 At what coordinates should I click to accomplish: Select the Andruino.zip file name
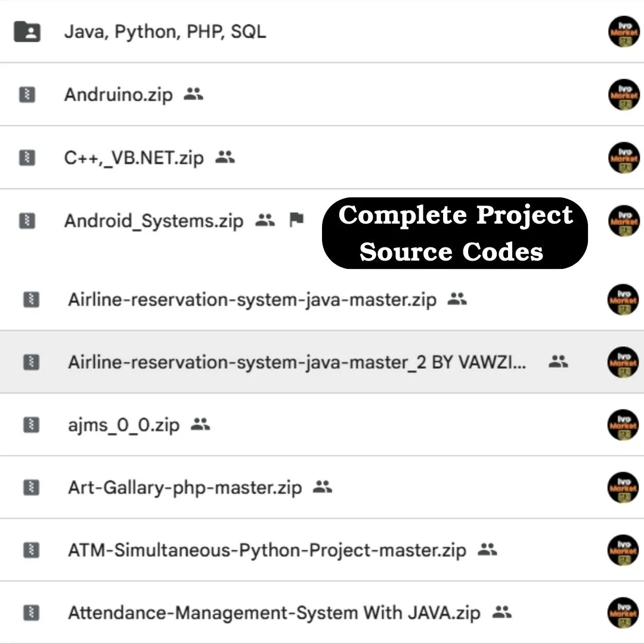[x=118, y=94]
